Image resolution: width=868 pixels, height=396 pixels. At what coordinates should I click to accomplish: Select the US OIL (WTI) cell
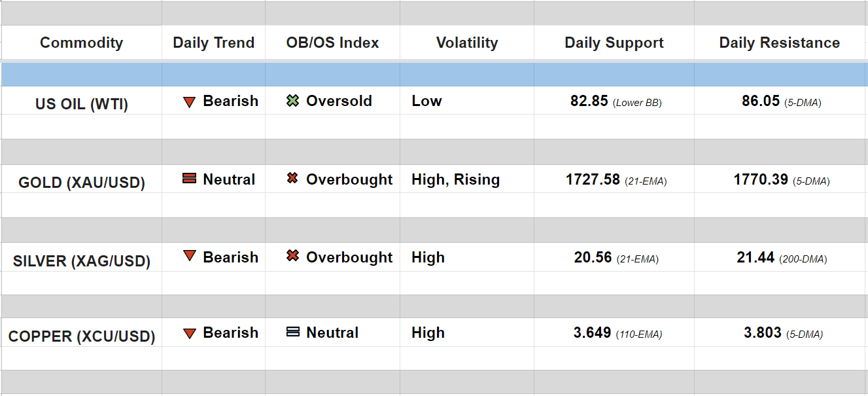coord(81,103)
